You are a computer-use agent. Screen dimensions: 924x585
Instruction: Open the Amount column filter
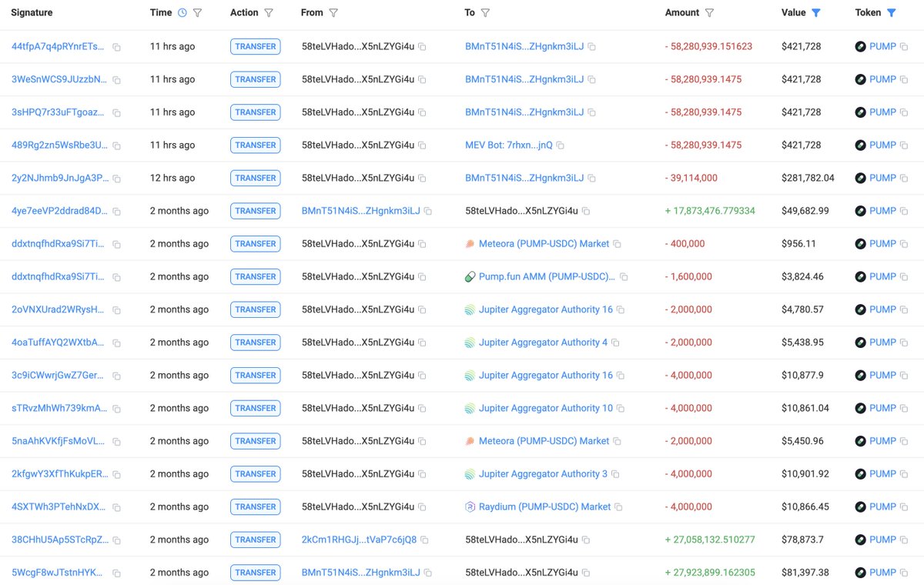709,13
